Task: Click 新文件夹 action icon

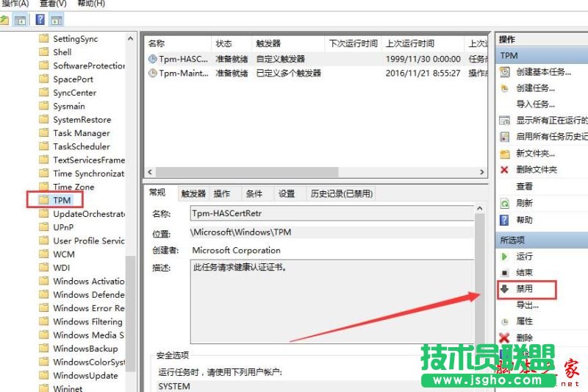Action: pos(505,154)
